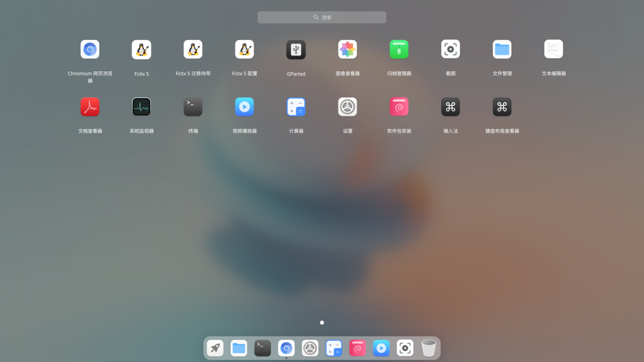Launch the 软件包安装 package installer

tap(399, 106)
